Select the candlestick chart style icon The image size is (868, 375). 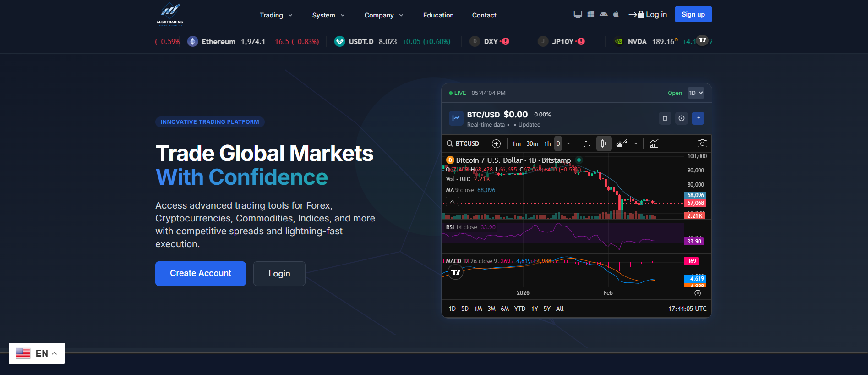(604, 143)
